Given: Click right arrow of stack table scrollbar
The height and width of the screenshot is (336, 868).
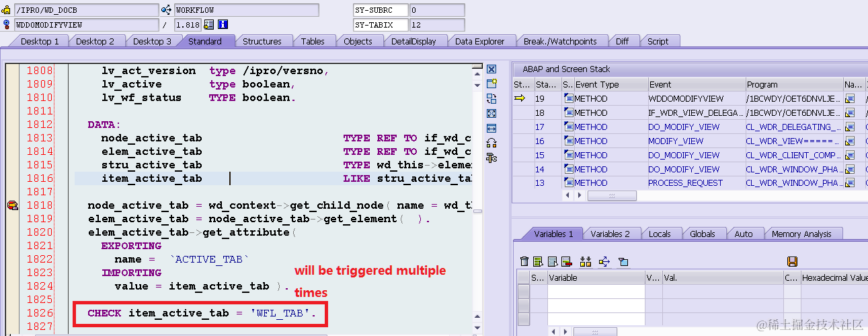Looking at the screenshot, I should 580,195.
